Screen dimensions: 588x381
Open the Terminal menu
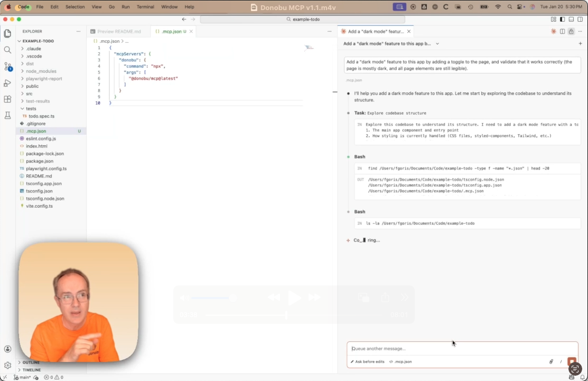tap(146, 7)
